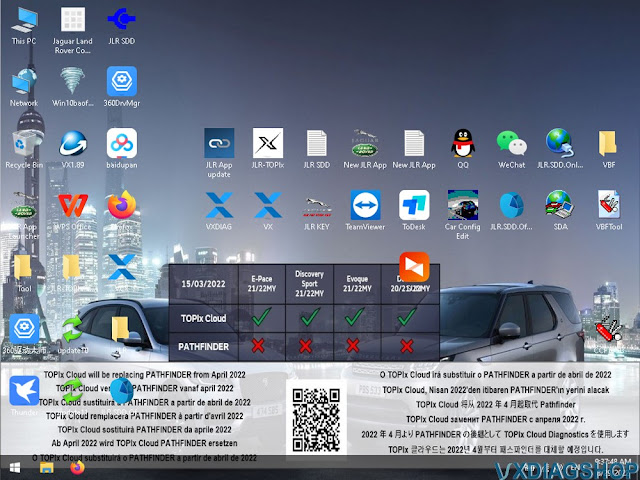Open the Windows Start menu
Image resolution: width=640 pixels, height=480 pixels.
(15, 468)
